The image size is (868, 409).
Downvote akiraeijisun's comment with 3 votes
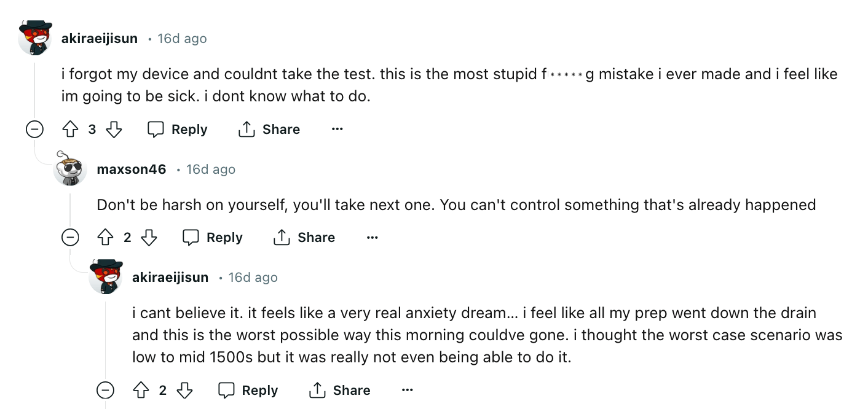coord(114,130)
